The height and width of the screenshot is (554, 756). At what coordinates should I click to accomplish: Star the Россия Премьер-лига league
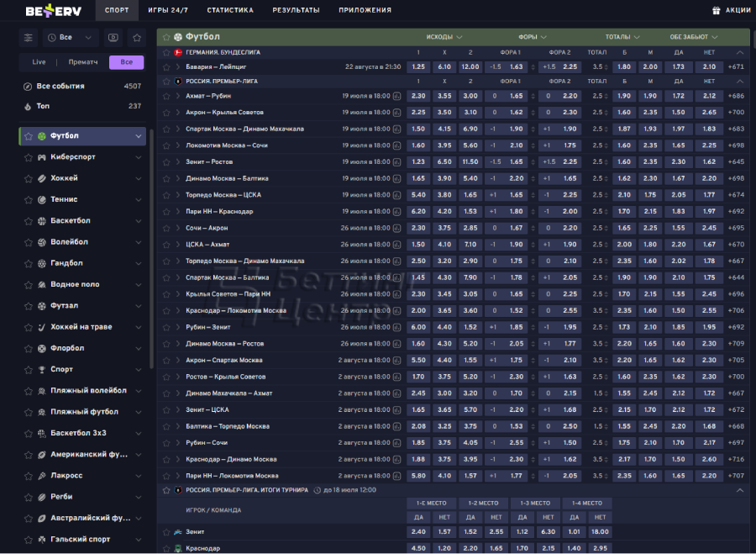[x=166, y=81]
